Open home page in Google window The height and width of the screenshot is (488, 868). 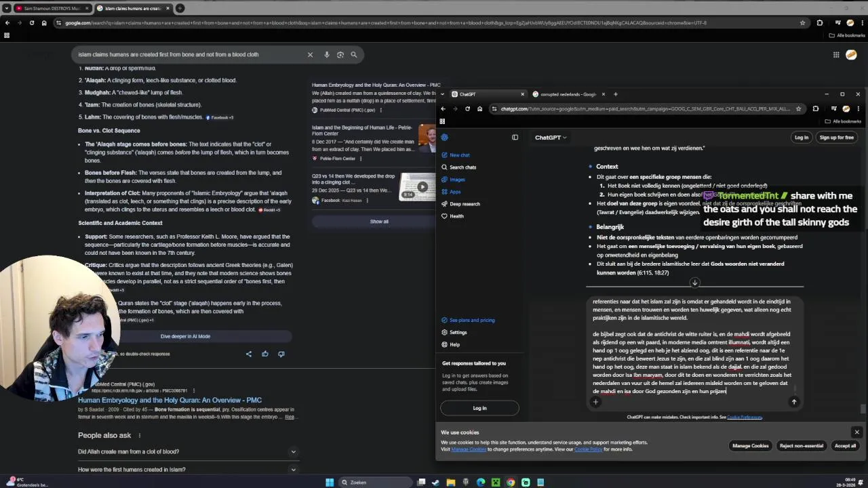click(43, 22)
